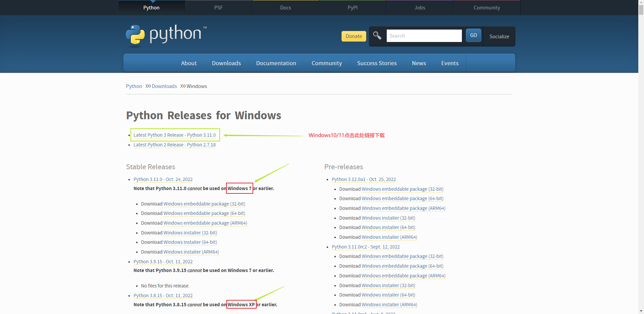
Task: Click the magnifying glass search icon
Action: tap(377, 36)
